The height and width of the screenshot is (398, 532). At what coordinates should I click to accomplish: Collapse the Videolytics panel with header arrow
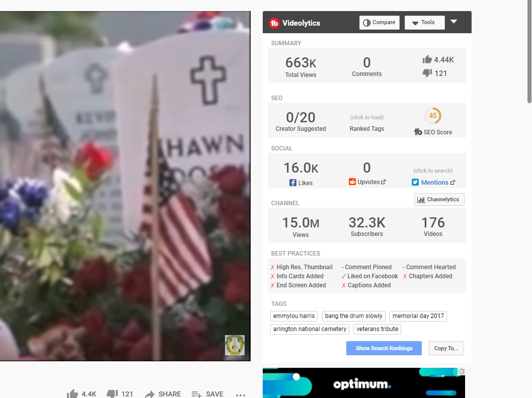click(453, 22)
